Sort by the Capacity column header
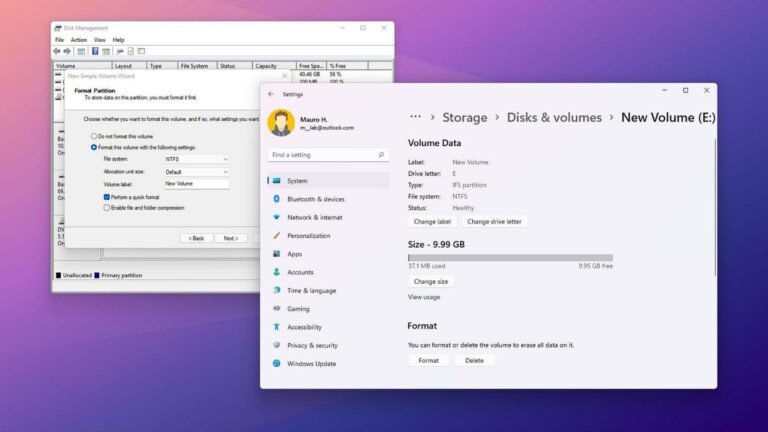The image size is (768, 432). pos(274,66)
